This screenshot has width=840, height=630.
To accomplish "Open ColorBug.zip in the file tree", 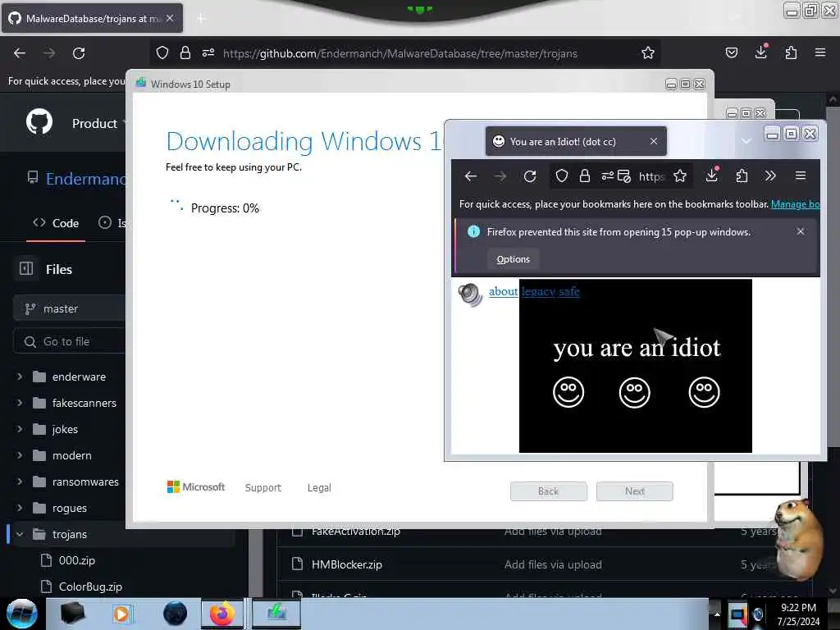I will tap(90, 587).
